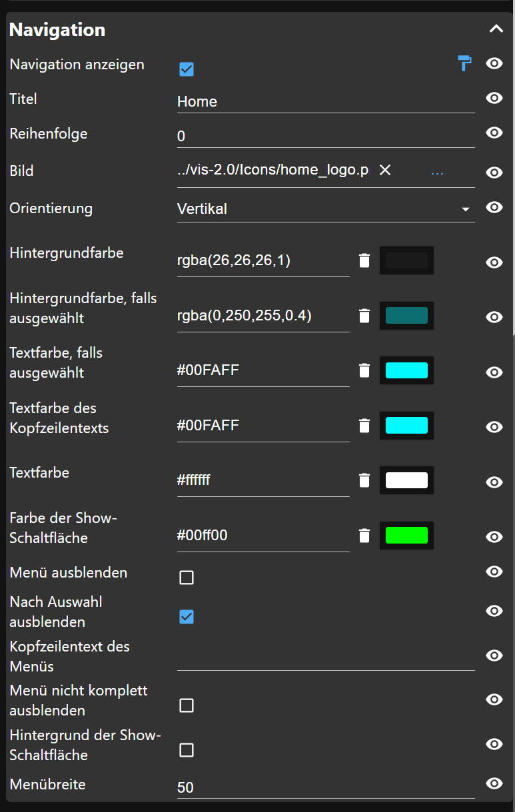Enable the Menü ausblenden checkbox
This screenshot has height=812, width=515.
pos(187,578)
